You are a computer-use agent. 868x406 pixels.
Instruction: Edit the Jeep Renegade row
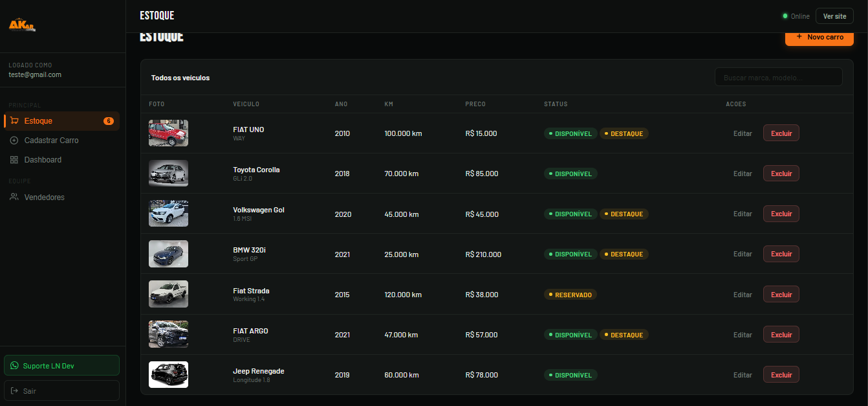[743, 375]
